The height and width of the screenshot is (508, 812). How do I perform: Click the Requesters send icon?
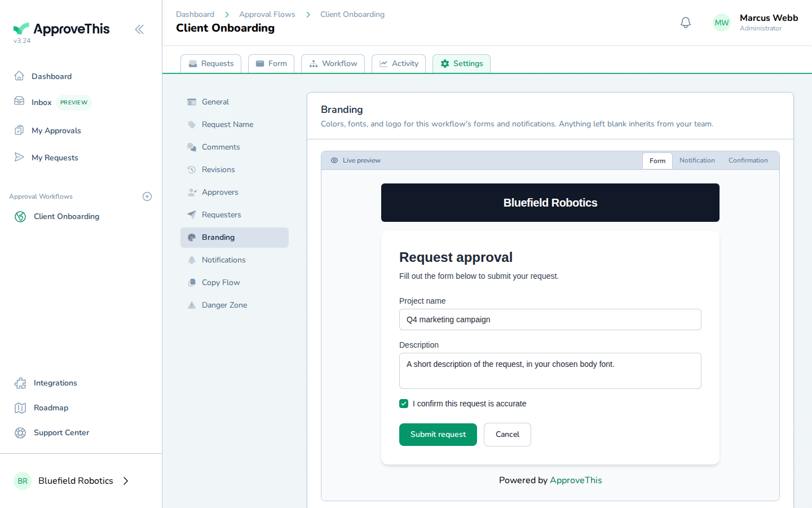(x=192, y=215)
